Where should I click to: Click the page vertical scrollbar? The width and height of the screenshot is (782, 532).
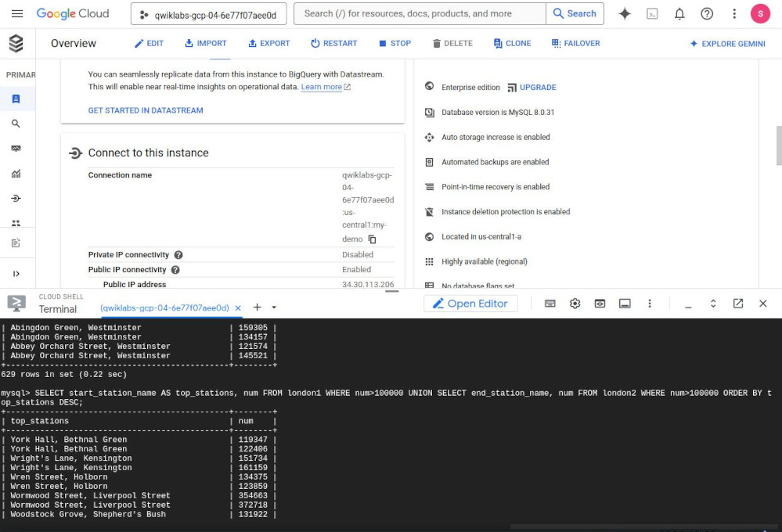point(779,146)
